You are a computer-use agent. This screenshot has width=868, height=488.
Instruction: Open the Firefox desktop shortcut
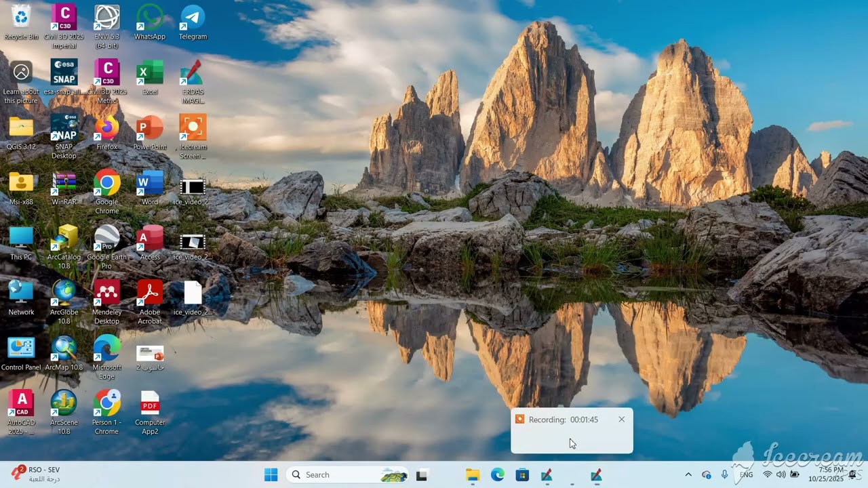[106, 132]
